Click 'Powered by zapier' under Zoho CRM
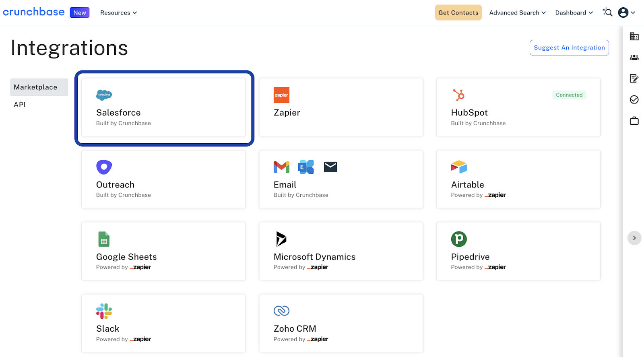The width and height of the screenshot is (644, 357). point(301,339)
